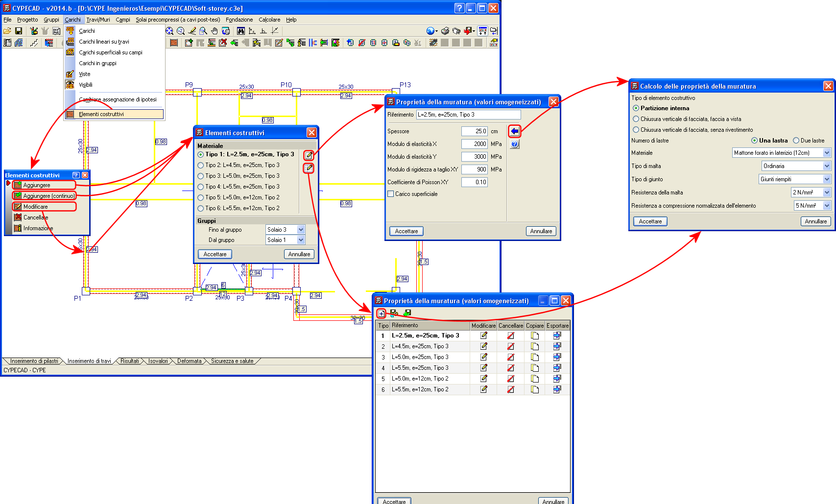Image resolution: width=836 pixels, height=504 pixels.
Task: Click the pan hand tool icon
Action: pos(215,31)
